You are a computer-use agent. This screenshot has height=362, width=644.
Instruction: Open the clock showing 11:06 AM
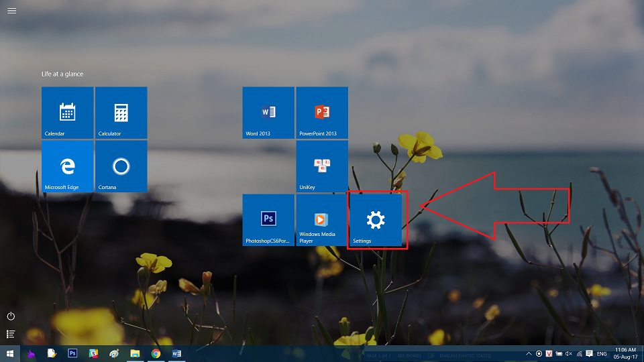click(625, 353)
